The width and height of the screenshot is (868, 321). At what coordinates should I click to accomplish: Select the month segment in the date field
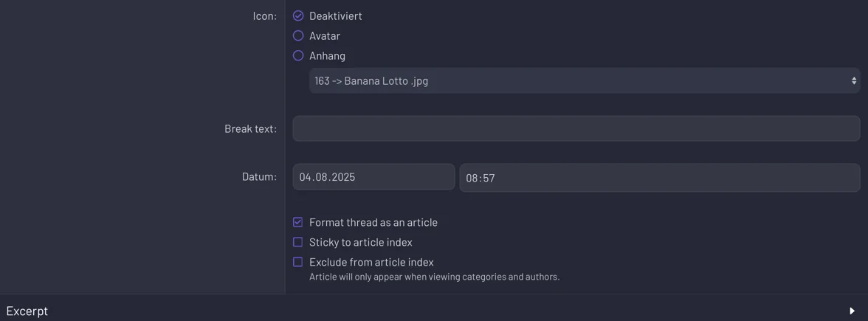322,178
